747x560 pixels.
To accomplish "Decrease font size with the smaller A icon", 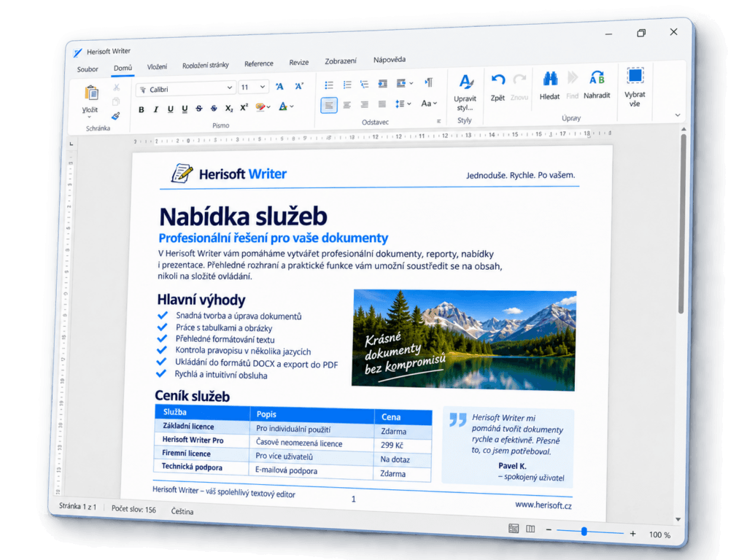I will [299, 86].
